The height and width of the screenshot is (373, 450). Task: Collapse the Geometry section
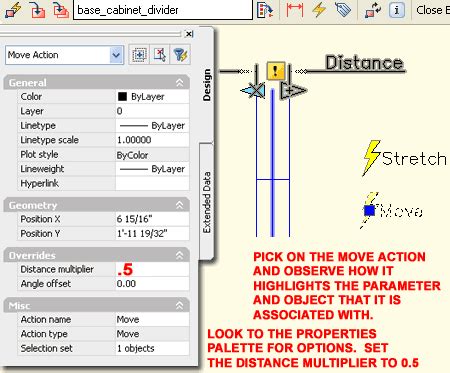(x=179, y=205)
